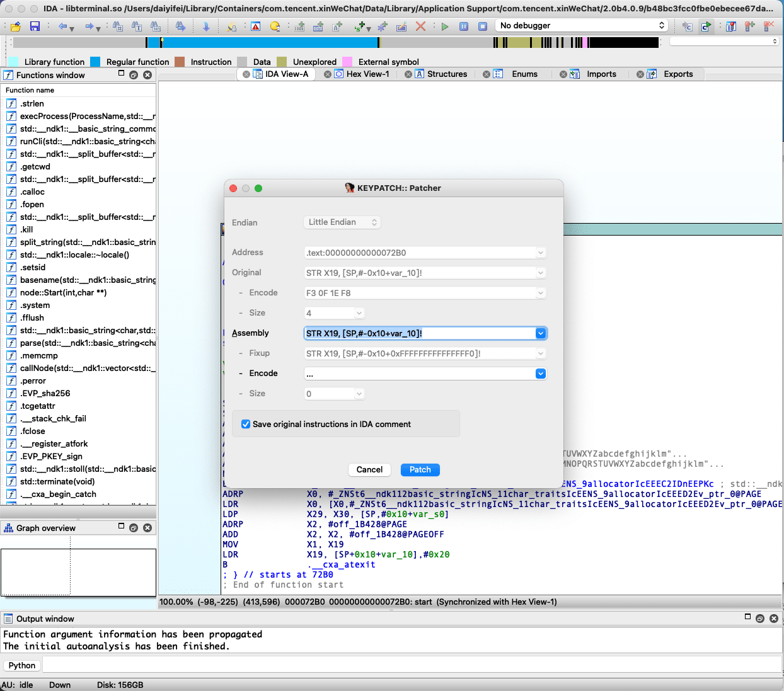
Task: Click the function icon beside .strlen
Action: (x=11, y=103)
